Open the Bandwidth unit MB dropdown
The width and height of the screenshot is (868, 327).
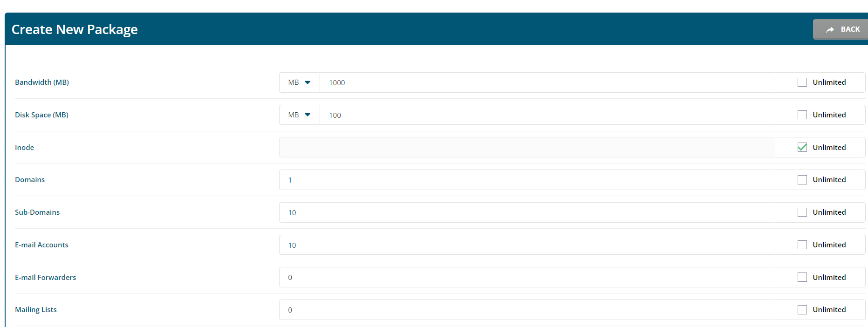(300, 82)
